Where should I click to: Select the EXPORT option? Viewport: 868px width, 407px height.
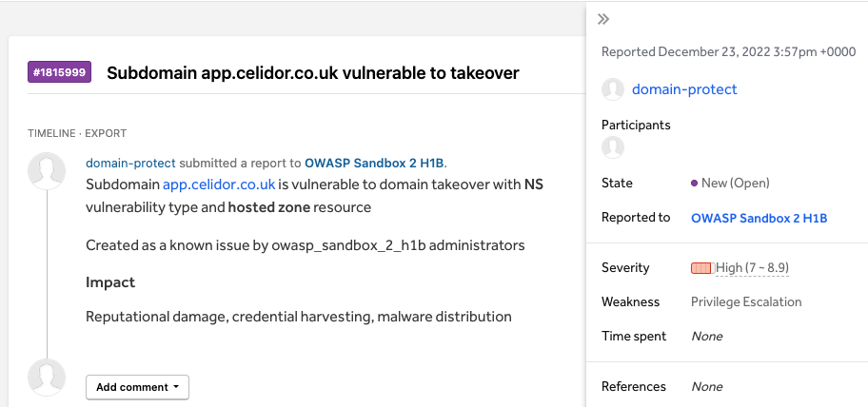(x=106, y=133)
